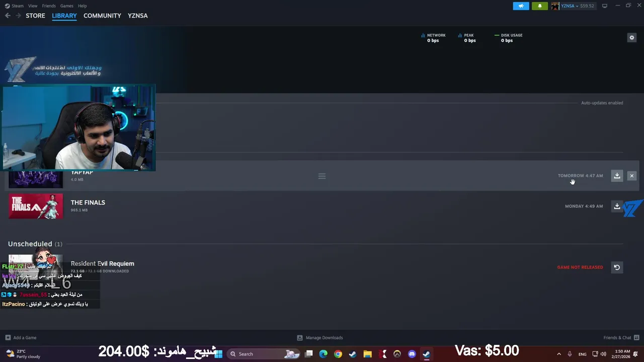Viewport: 644px width, 362px height.
Task: Switch to the LIBRARY tab
Action: (64, 16)
